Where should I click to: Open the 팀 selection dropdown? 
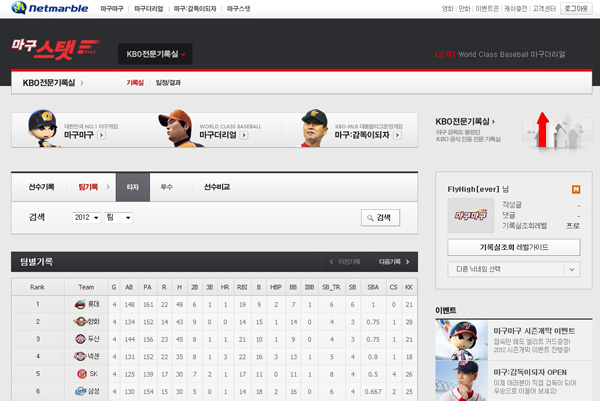[x=119, y=217]
